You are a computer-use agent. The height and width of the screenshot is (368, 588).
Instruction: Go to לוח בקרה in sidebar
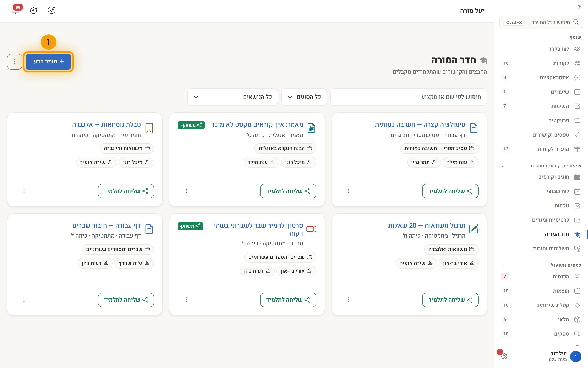(x=541, y=49)
